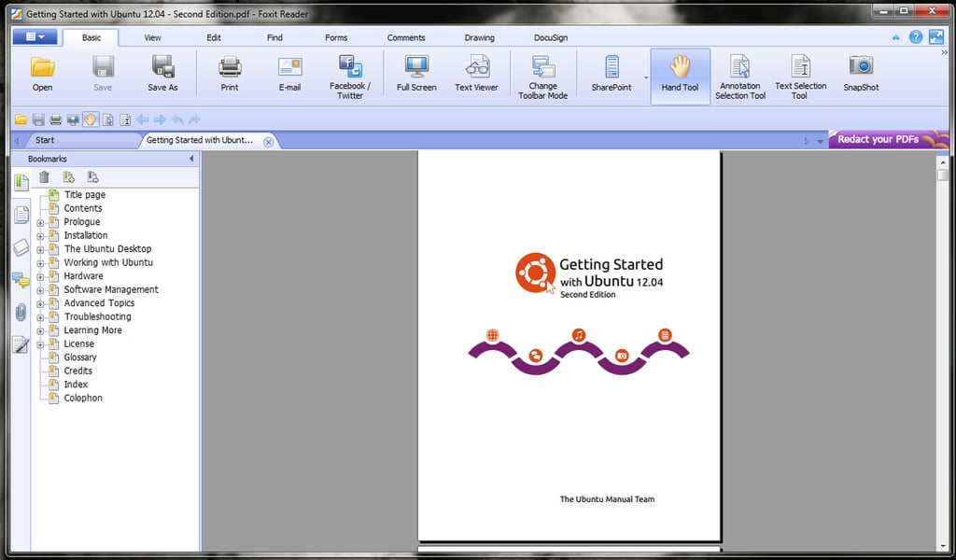Image resolution: width=956 pixels, height=560 pixels.
Task: Switch to the Forms ribbon tab
Action: 336,37
